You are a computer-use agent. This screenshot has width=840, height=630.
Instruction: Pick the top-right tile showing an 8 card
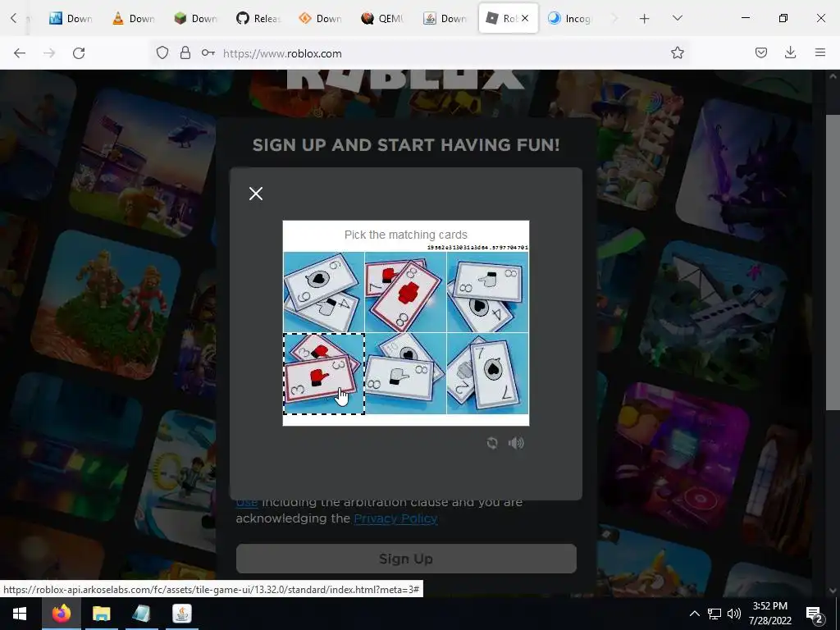(487, 292)
